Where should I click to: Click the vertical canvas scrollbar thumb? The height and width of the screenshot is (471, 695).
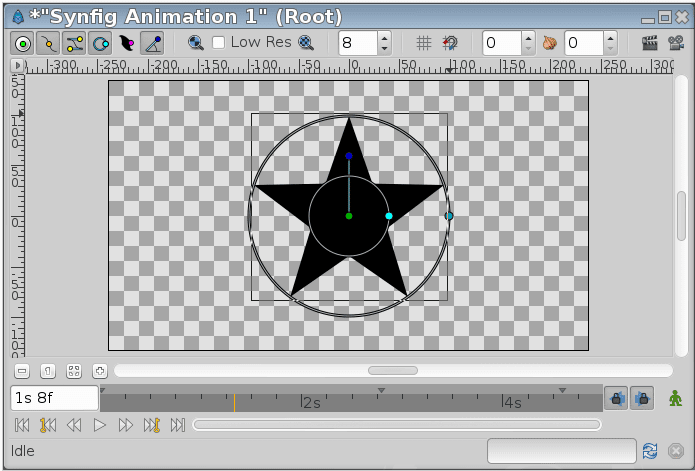[x=682, y=216]
